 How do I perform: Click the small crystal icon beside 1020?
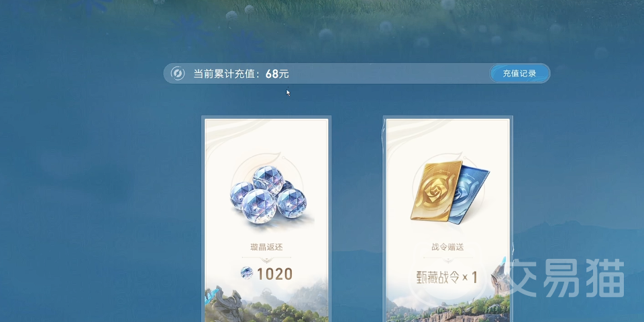[247, 273]
